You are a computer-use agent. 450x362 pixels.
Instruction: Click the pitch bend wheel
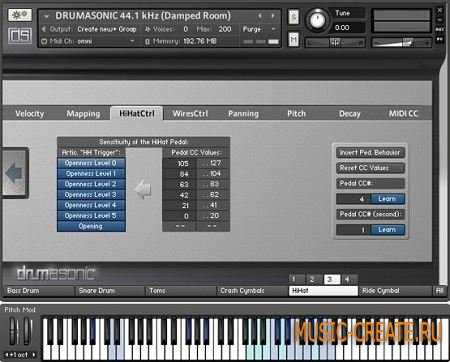[x=14, y=330]
